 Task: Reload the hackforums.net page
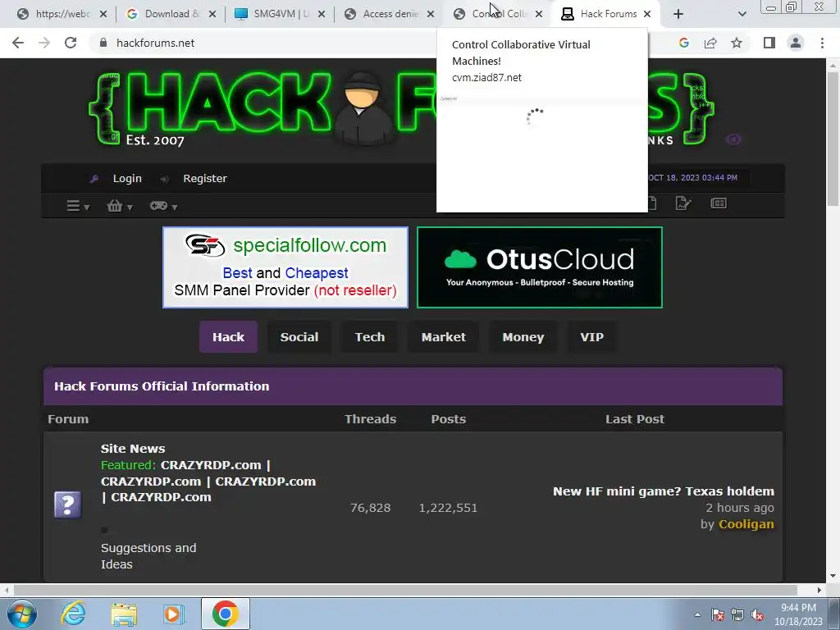pyautogui.click(x=71, y=43)
